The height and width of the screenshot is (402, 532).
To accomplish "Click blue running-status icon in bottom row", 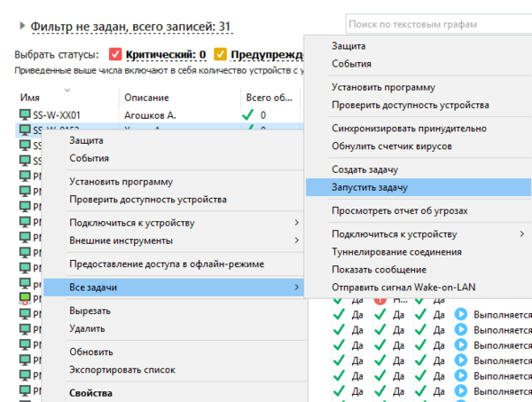I will coord(460,391).
